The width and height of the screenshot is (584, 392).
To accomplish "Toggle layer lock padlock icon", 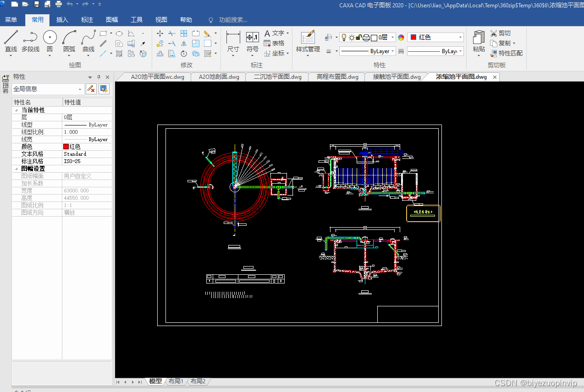I will click(x=358, y=38).
